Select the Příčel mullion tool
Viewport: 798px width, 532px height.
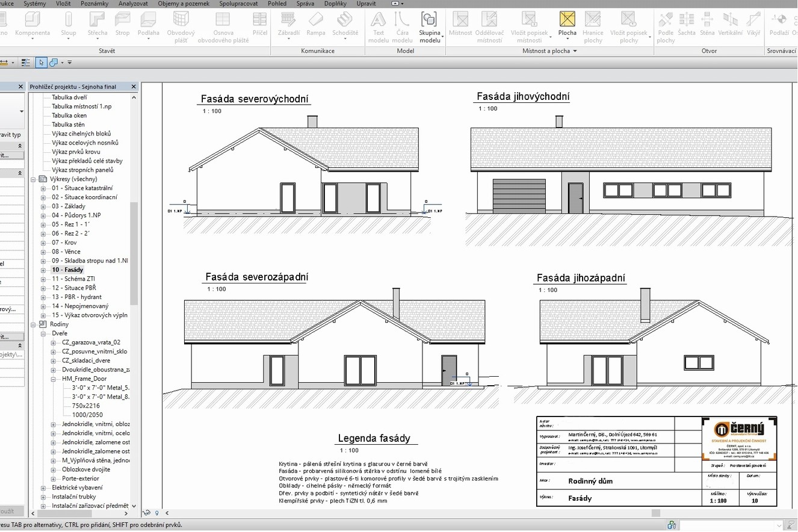[260, 24]
